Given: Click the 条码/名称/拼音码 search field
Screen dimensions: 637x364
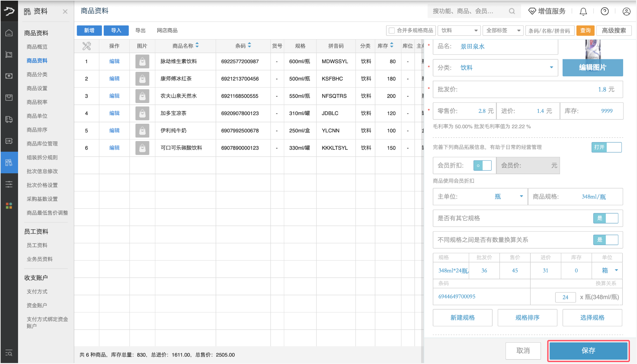Looking at the screenshot, I should [549, 31].
